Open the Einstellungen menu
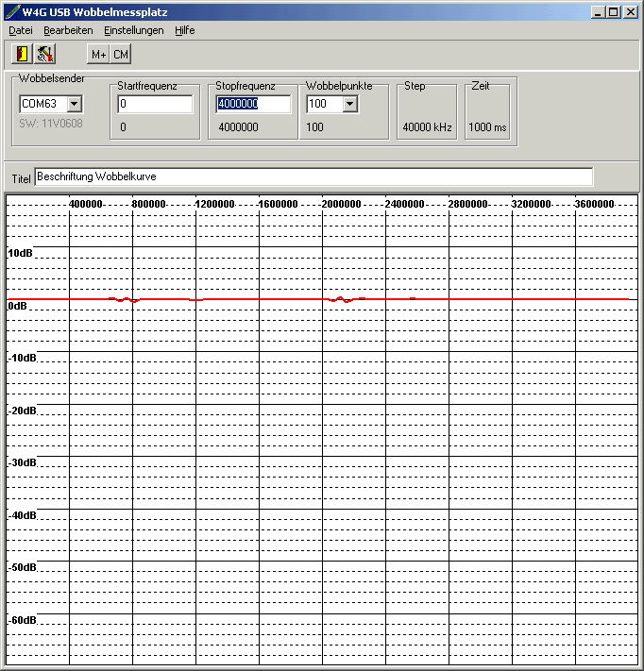This screenshot has width=644, height=671. (x=133, y=30)
